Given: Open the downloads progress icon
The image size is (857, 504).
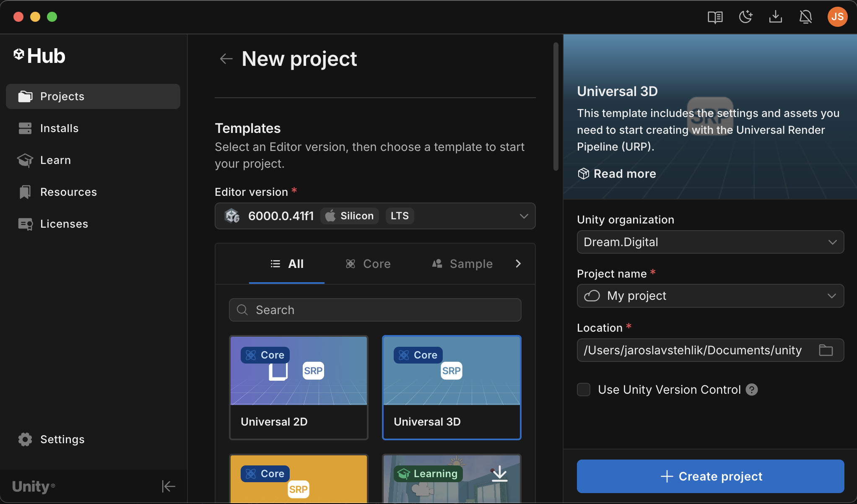Looking at the screenshot, I should click(x=775, y=17).
